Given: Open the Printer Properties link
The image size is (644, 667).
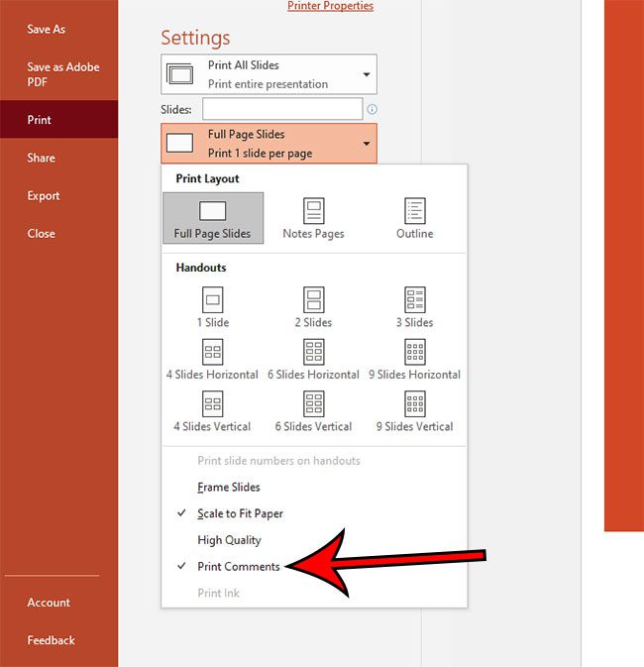Looking at the screenshot, I should (330, 6).
